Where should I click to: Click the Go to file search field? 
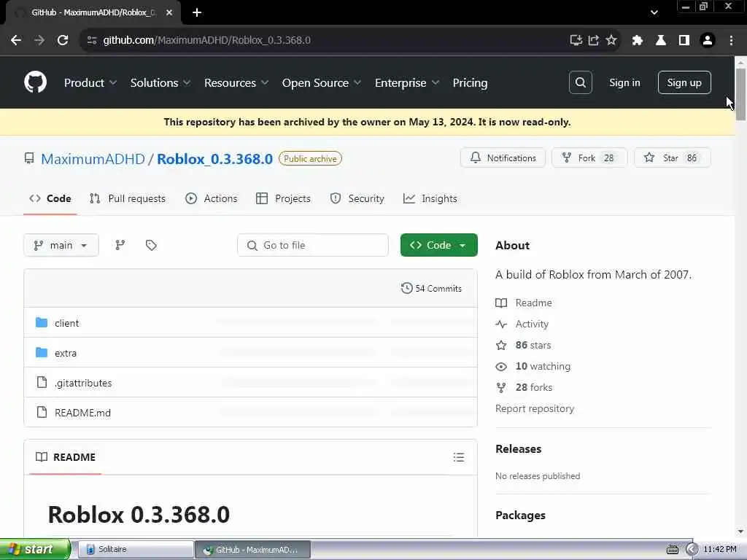(x=313, y=245)
